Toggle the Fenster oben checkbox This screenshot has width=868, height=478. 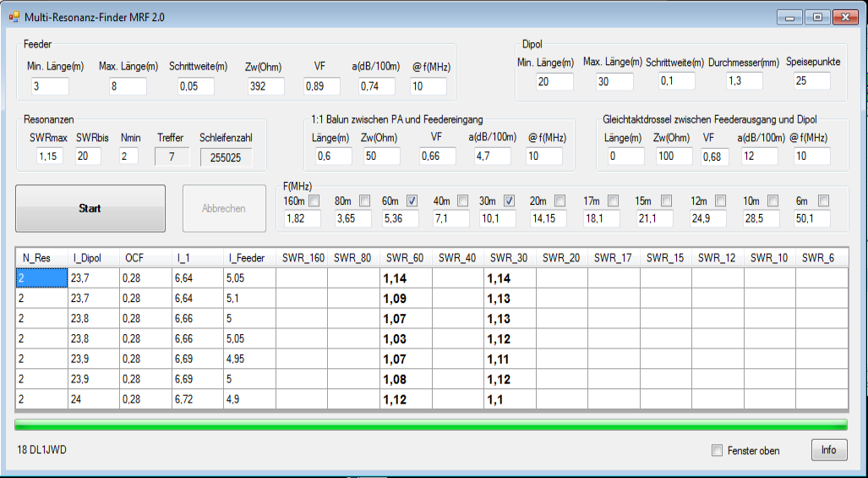[718, 451]
